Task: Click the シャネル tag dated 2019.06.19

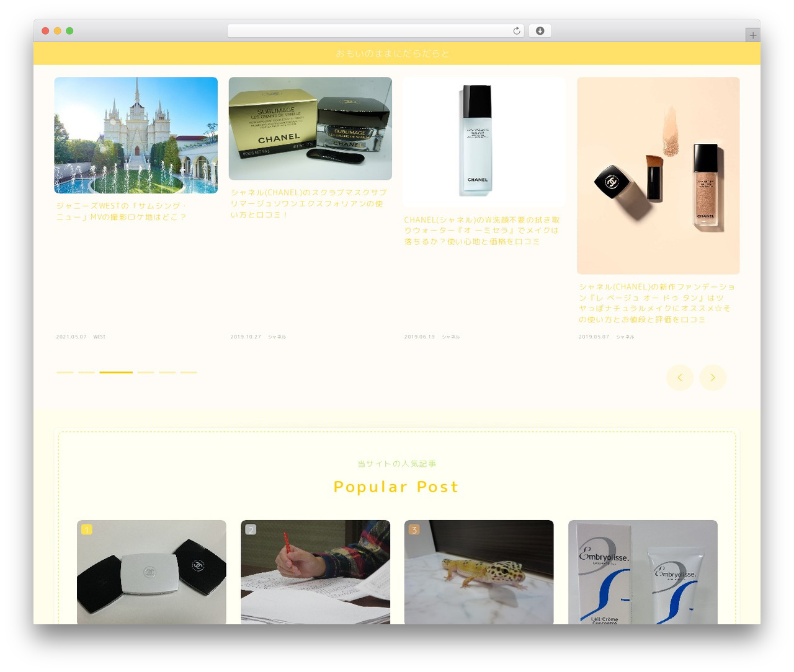Action: click(451, 337)
